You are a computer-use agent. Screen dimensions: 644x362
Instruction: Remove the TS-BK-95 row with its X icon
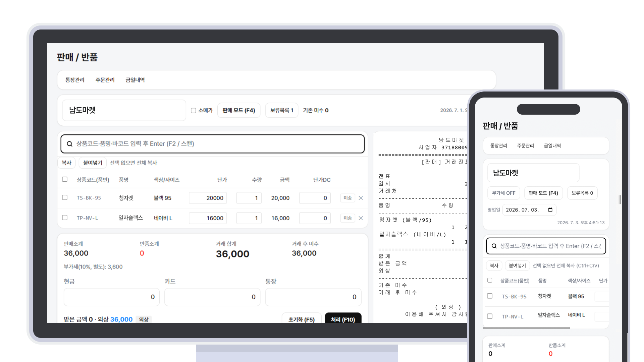coord(361,198)
